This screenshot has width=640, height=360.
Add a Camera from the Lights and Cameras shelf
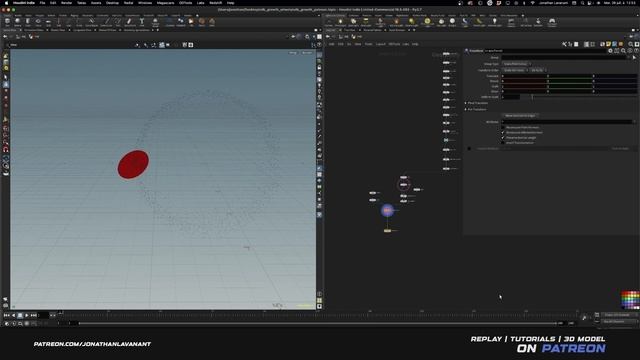click(329, 22)
